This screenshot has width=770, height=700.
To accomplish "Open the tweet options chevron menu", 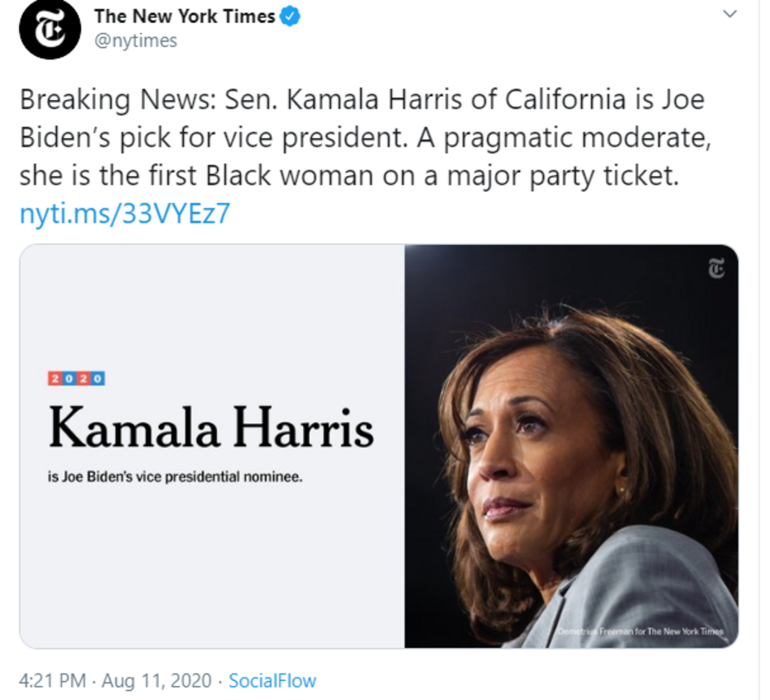I will click(729, 14).
